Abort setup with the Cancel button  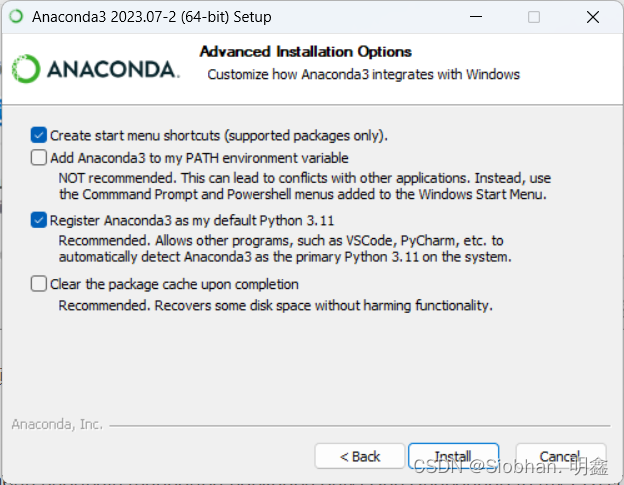(x=561, y=456)
